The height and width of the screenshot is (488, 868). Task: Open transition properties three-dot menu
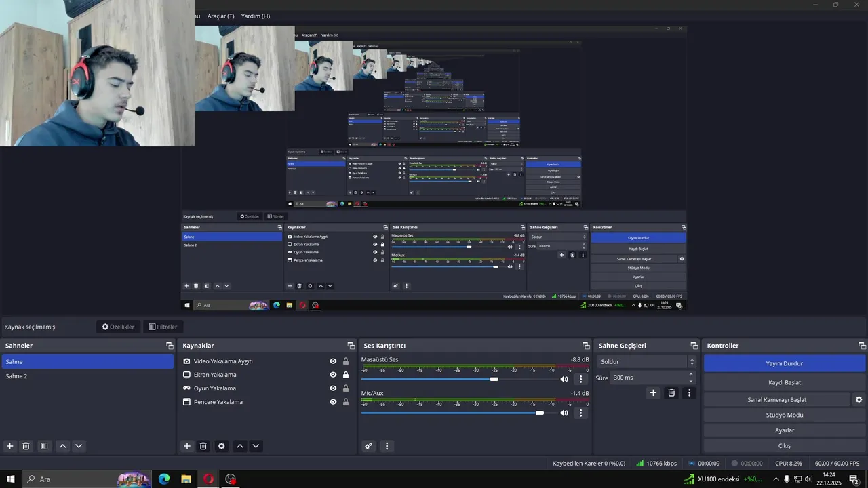690,392
